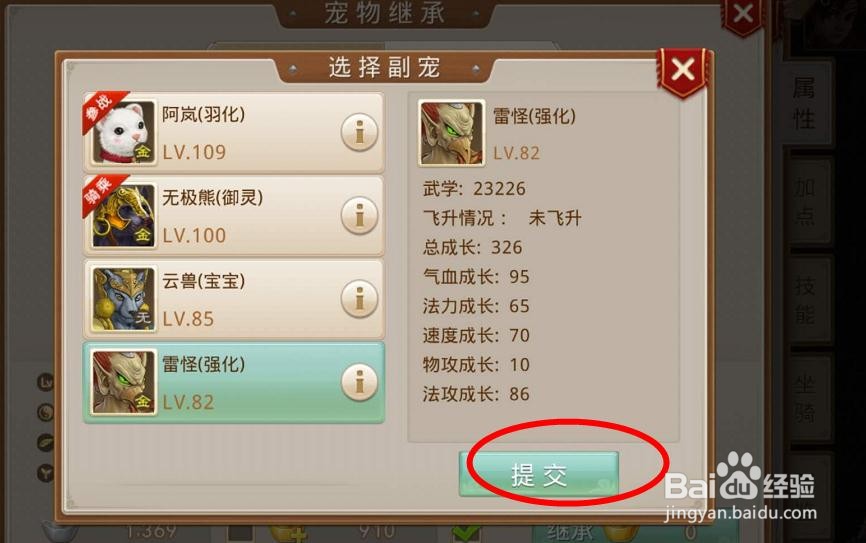Open info icon for 雷怪(强化)

coord(360,382)
